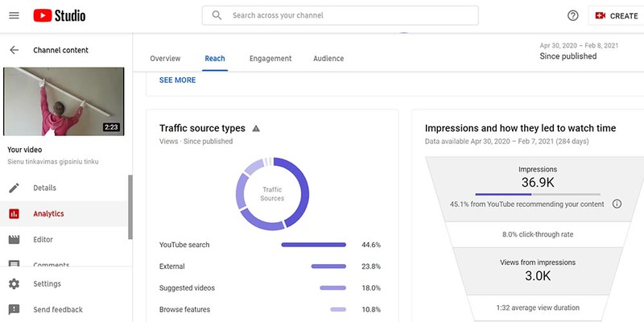Click the CREATE button
Screen dimensions: 644x322
coord(617,16)
